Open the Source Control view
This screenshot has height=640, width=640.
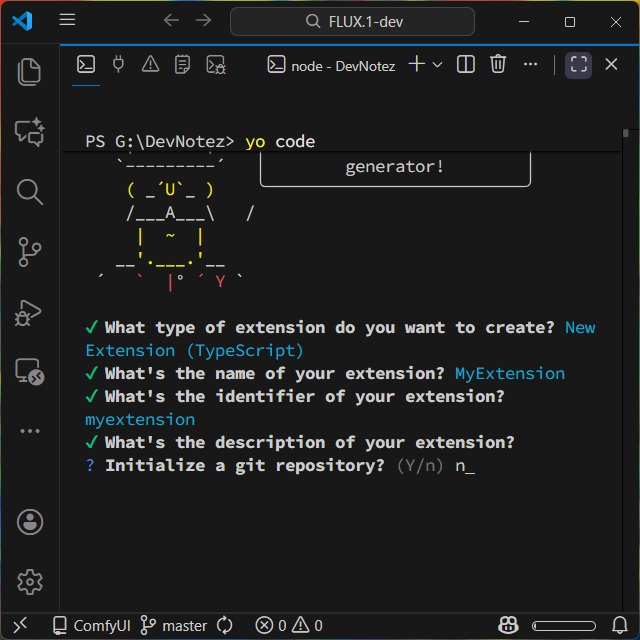pyautogui.click(x=30, y=251)
